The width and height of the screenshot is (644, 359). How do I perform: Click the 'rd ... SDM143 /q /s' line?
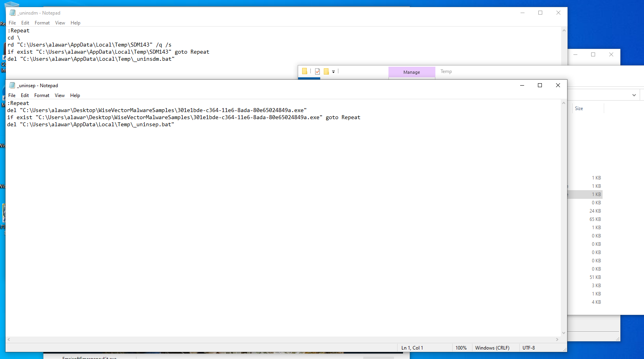pos(90,45)
